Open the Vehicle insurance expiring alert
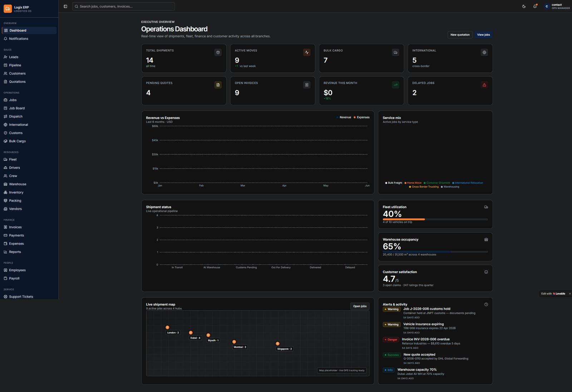Screen dimensions: 572x392 point(435,328)
